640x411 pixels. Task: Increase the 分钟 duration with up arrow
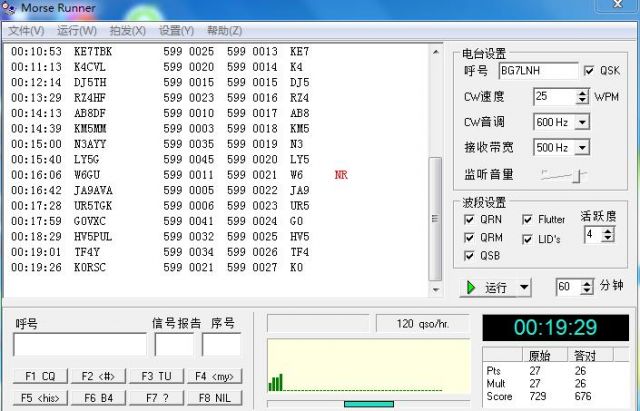[x=587, y=283]
